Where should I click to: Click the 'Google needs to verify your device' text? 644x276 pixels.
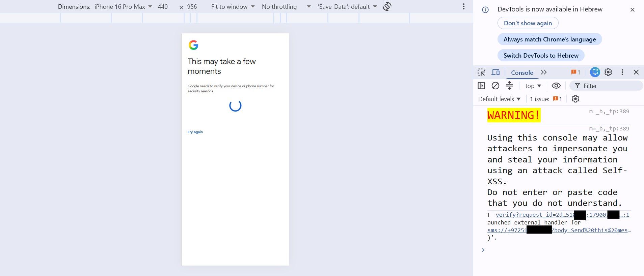pyautogui.click(x=231, y=89)
